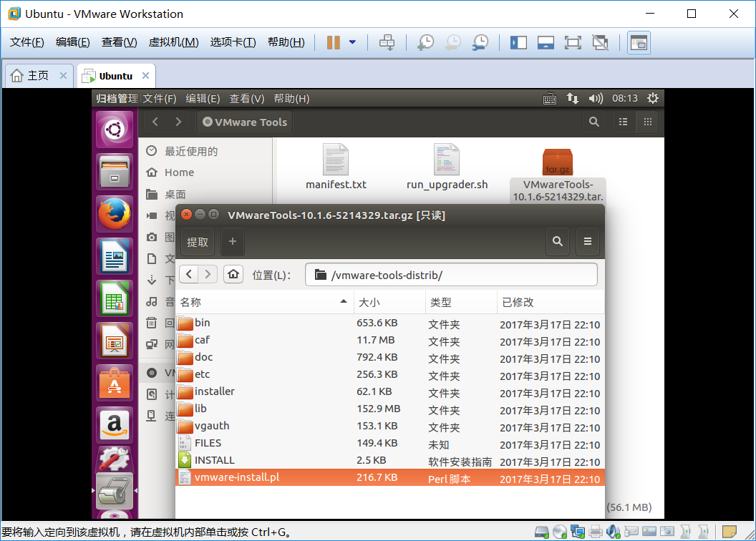The height and width of the screenshot is (541, 756).
Task: Take a snapshot of the virtual machine
Action: tap(425, 42)
